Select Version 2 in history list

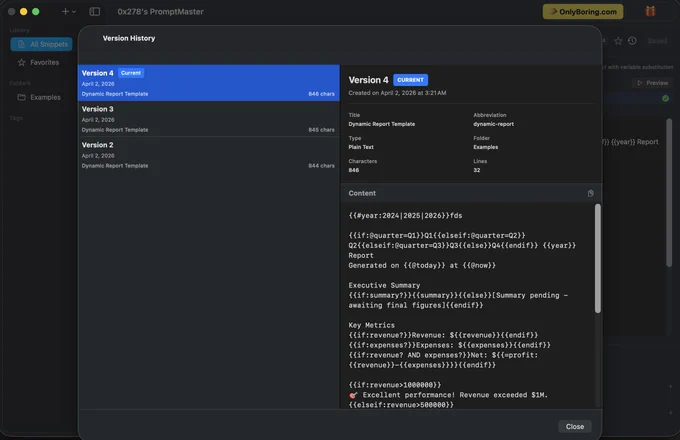pyautogui.click(x=209, y=155)
